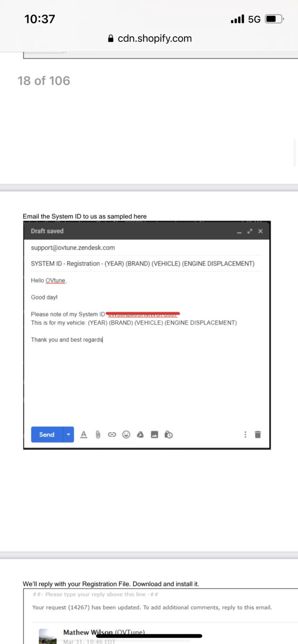Tap the home indicator bar at bottom
This screenshot has height=644, width=298.
pyautogui.click(x=149, y=636)
